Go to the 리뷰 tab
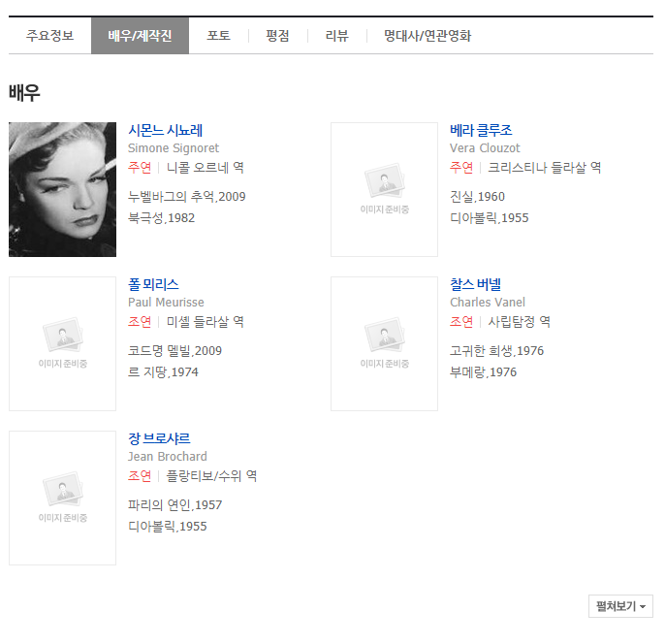This screenshot has height=644, width=665. [336, 36]
